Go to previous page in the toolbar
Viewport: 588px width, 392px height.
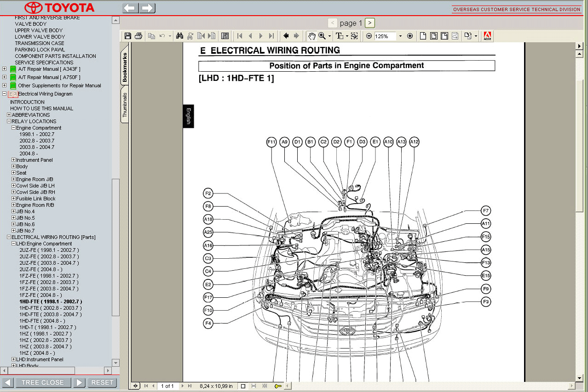[250, 36]
